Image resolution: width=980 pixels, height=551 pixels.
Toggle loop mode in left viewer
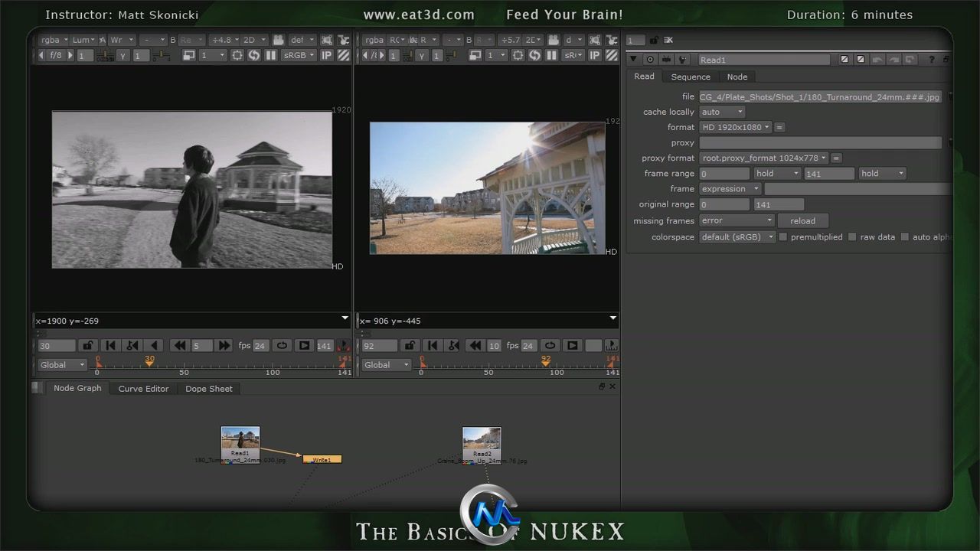pos(282,346)
